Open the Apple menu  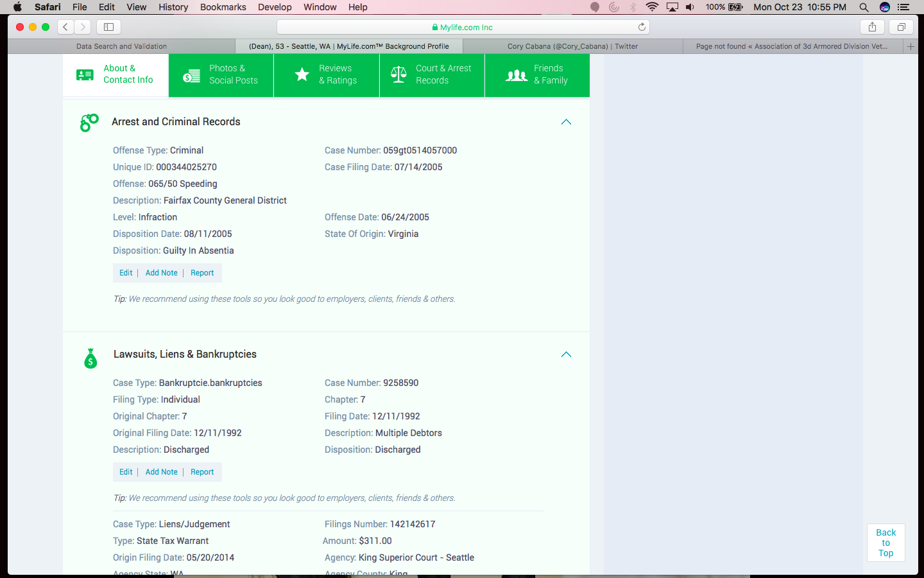[17, 7]
